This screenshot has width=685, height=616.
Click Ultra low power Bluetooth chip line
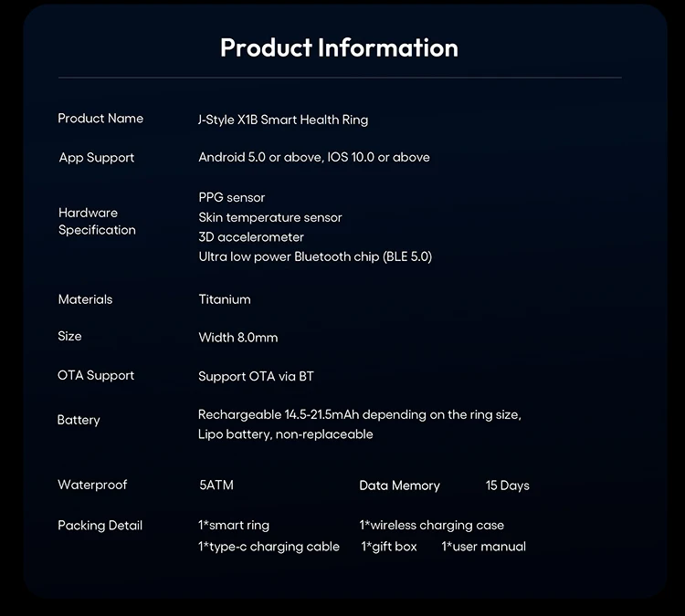[x=315, y=256]
